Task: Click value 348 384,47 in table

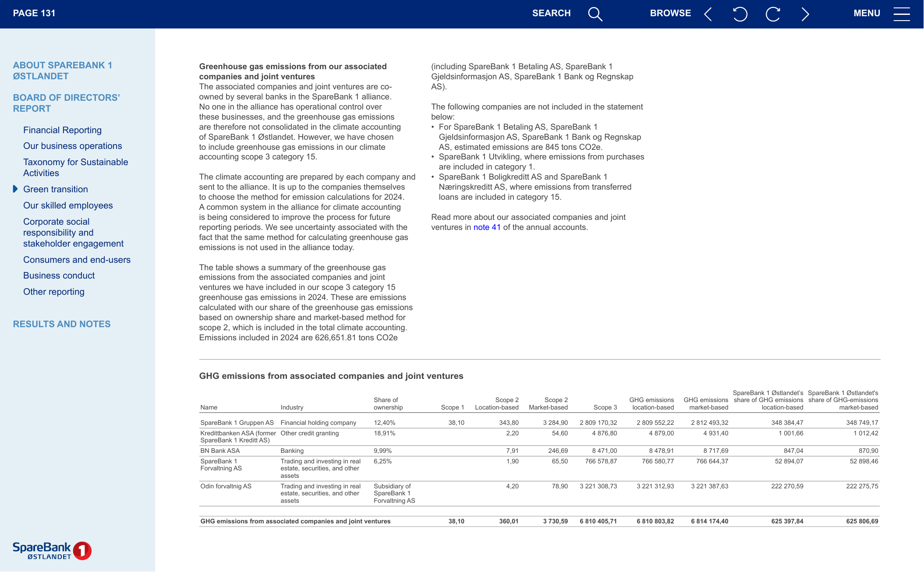Action: pyautogui.click(x=787, y=423)
